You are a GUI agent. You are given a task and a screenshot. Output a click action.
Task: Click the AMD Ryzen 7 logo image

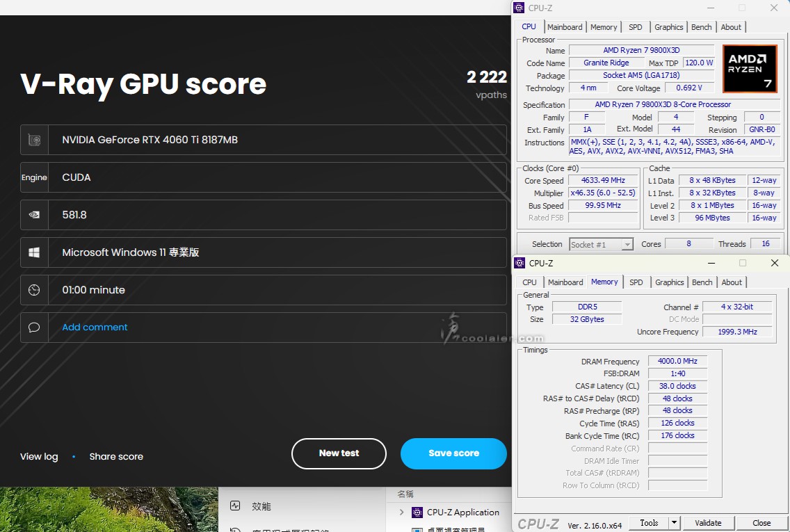click(x=750, y=68)
